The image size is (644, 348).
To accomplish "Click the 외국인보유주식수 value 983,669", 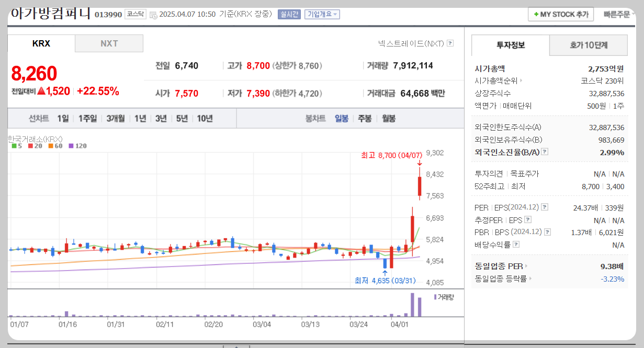I will click(611, 140).
